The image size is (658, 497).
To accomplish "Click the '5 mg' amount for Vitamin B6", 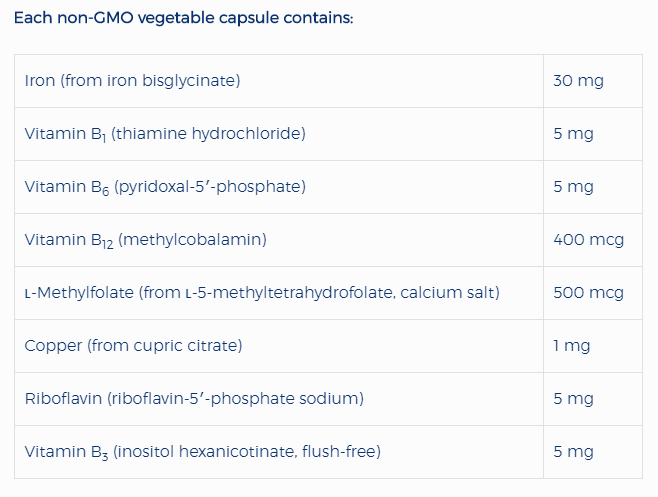I will (573, 187).
